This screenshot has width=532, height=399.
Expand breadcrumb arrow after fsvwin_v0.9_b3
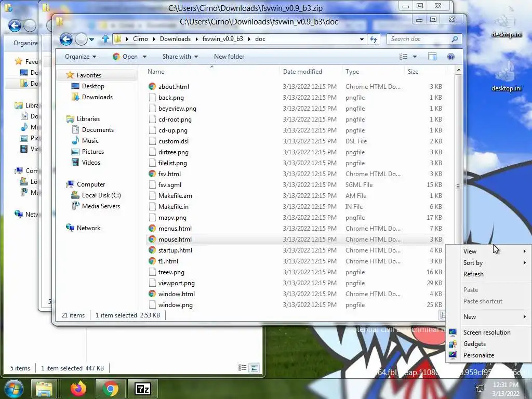click(x=249, y=39)
